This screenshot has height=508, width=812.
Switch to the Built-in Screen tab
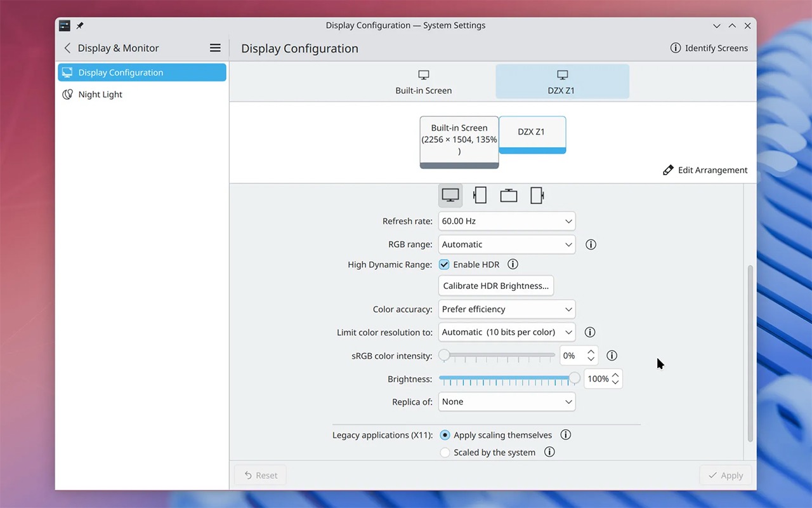(424, 82)
